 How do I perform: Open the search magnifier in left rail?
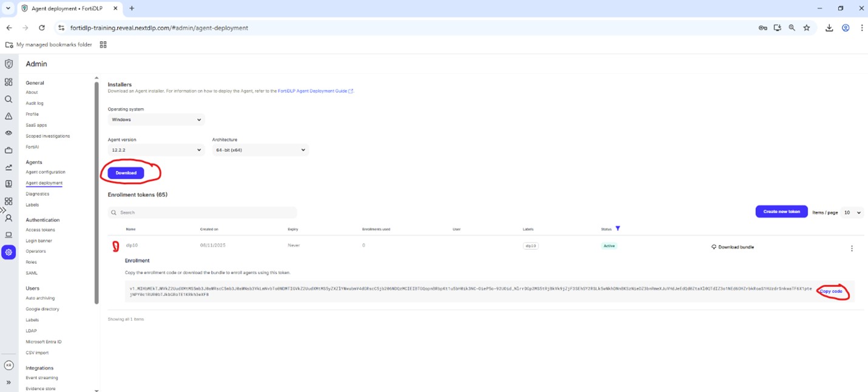(8, 99)
